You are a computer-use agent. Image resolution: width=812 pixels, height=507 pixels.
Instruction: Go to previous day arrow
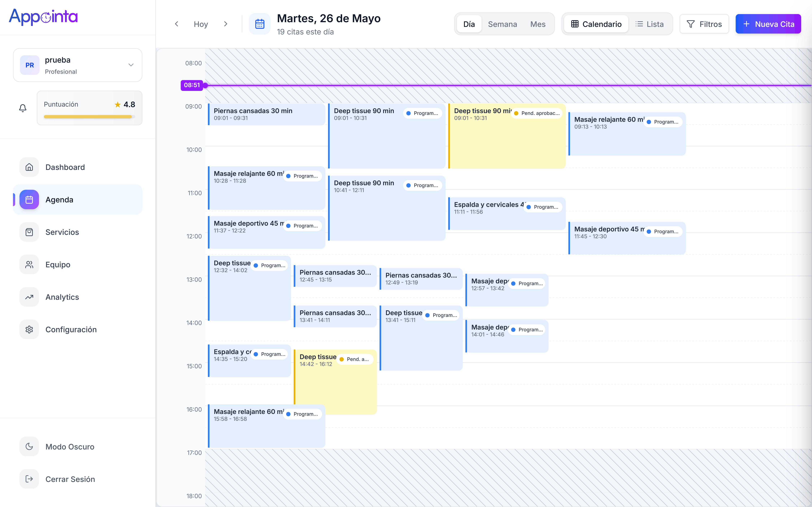click(176, 24)
